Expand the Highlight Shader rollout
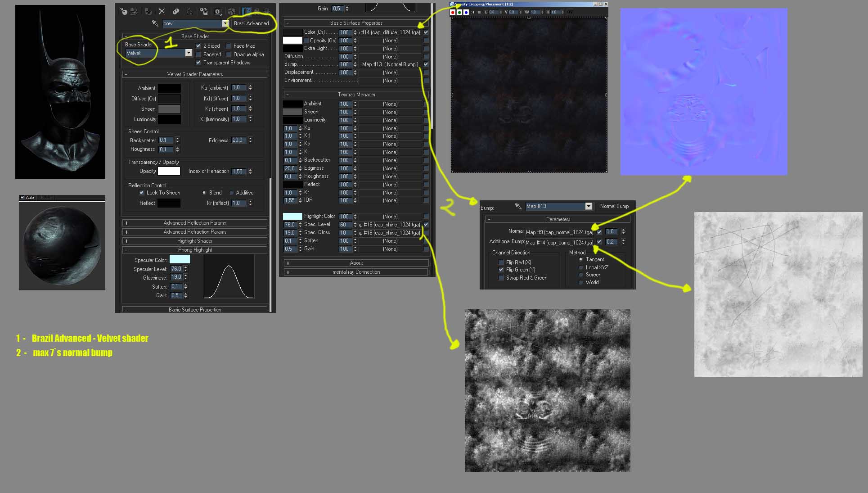The image size is (868, 493). [195, 241]
